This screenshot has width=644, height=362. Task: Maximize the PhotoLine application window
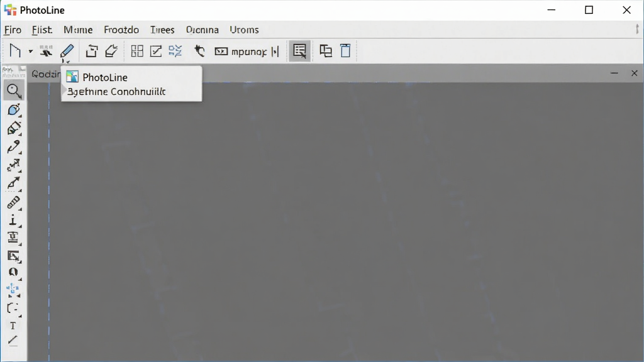[x=589, y=10]
